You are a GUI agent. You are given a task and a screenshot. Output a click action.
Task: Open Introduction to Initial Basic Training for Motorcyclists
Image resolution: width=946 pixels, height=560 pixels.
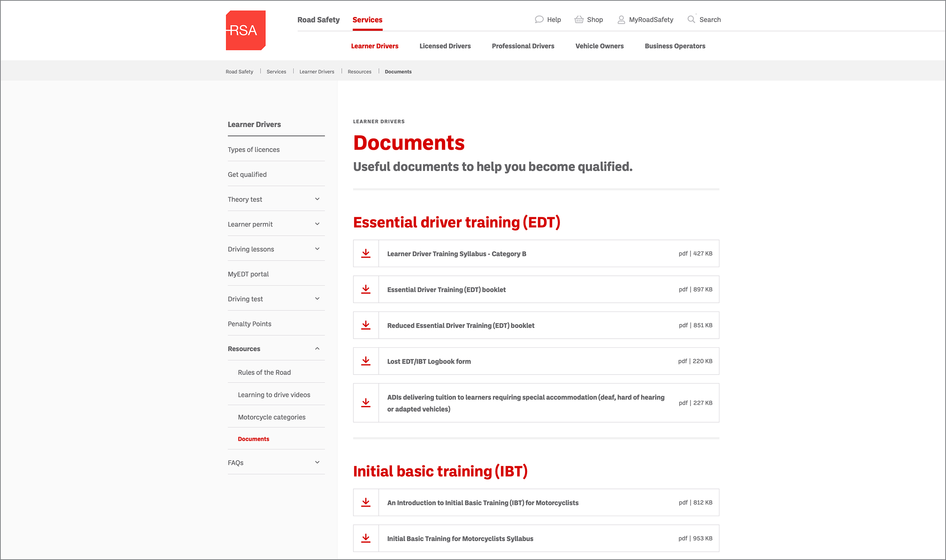pyautogui.click(x=483, y=503)
